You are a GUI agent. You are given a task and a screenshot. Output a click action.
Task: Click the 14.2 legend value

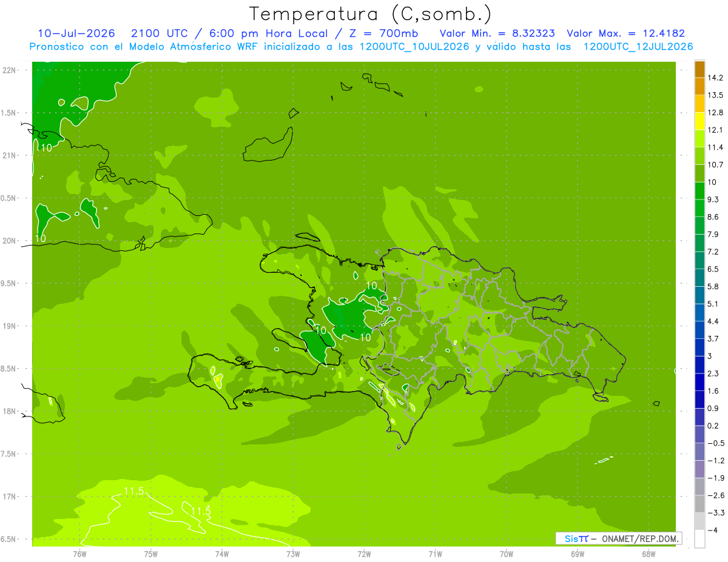point(716,78)
